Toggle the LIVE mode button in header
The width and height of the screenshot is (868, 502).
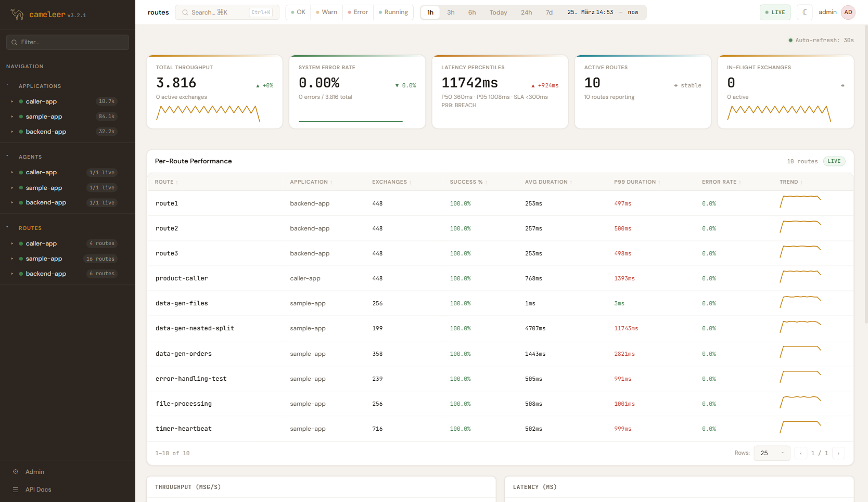point(775,12)
